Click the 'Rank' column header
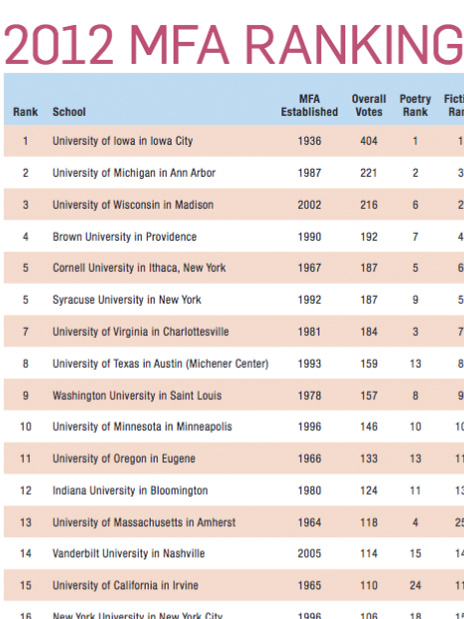 tap(25, 112)
